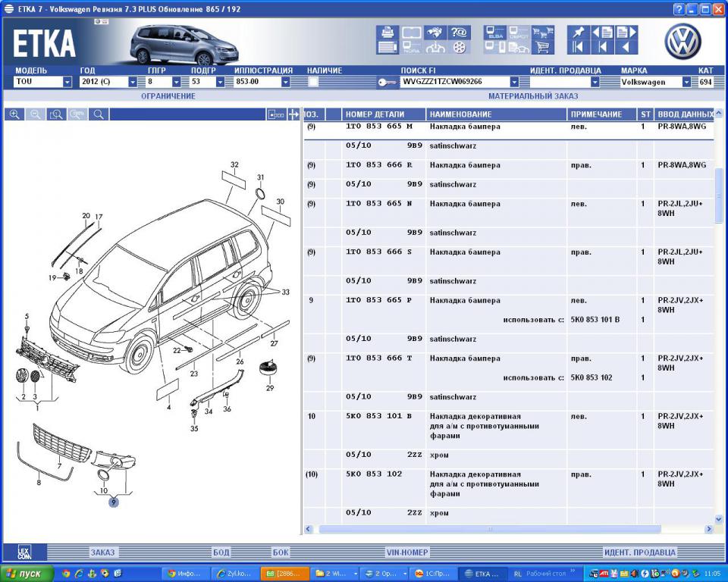Click the zoom in magnifier

tap(14, 114)
